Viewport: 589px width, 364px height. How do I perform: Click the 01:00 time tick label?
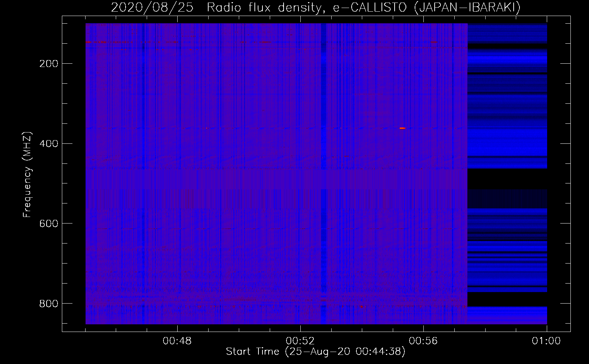coord(546,341)
